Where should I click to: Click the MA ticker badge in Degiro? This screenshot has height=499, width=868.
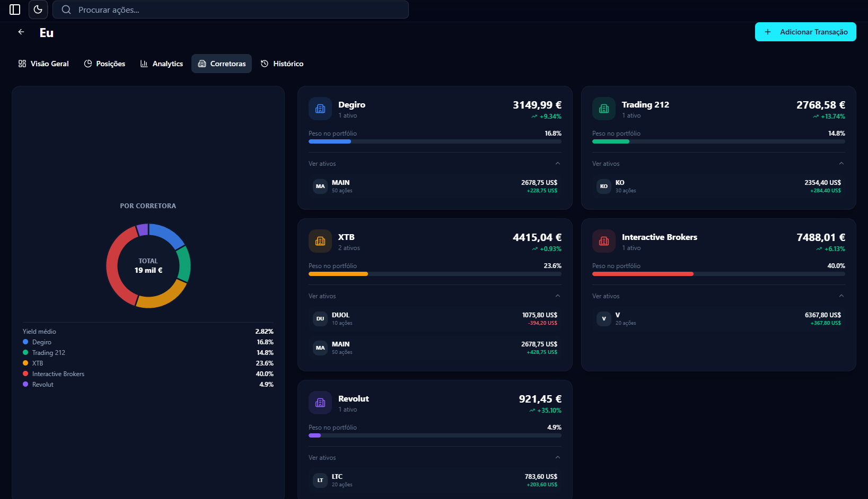coord(320,186)
